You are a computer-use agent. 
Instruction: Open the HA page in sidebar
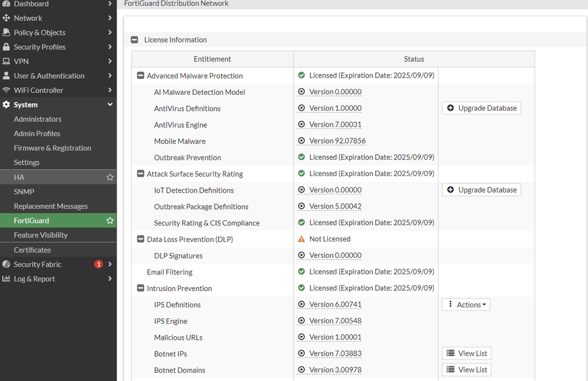point(58,177)
